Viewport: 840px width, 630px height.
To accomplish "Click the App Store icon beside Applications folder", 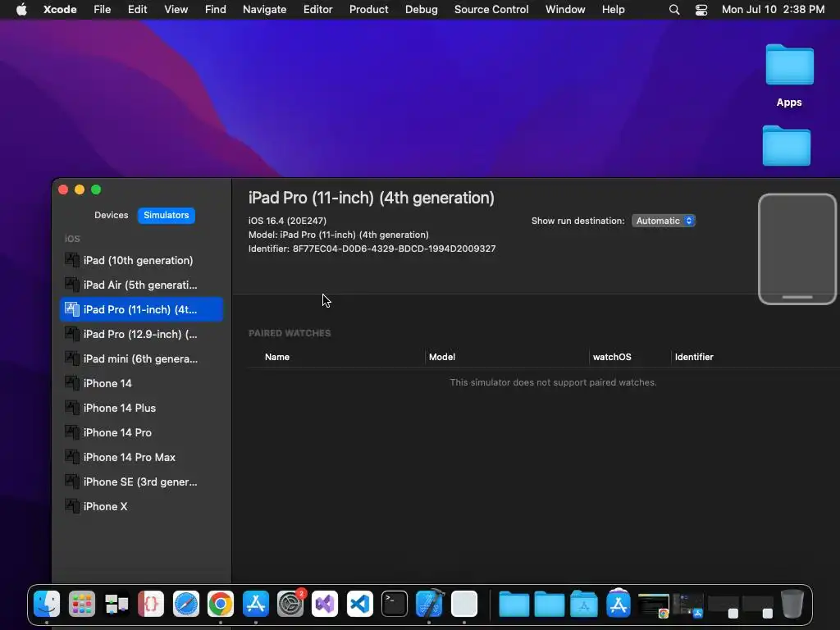I will pos(619,604).
